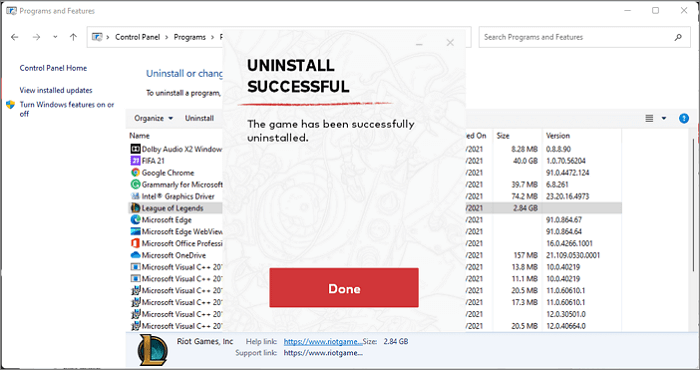The image size is (700, 370).
Task: Open View installed updates link
Action: tap(56, 90)
